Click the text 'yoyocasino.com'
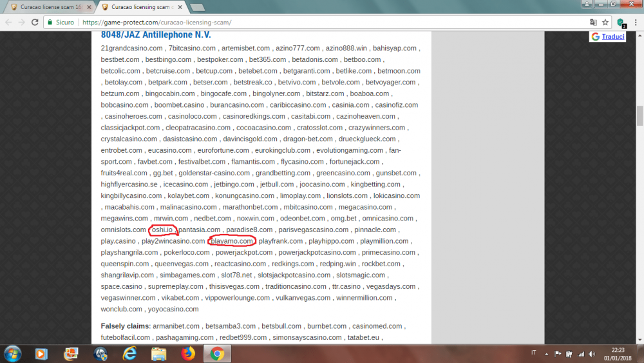The image size is (644, 363). point(173,309)
